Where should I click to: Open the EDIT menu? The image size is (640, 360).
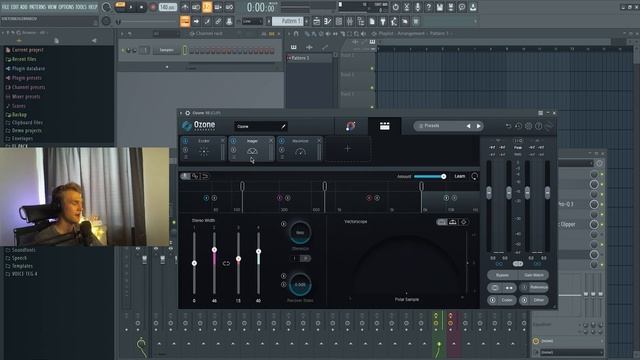coord(14,7)
